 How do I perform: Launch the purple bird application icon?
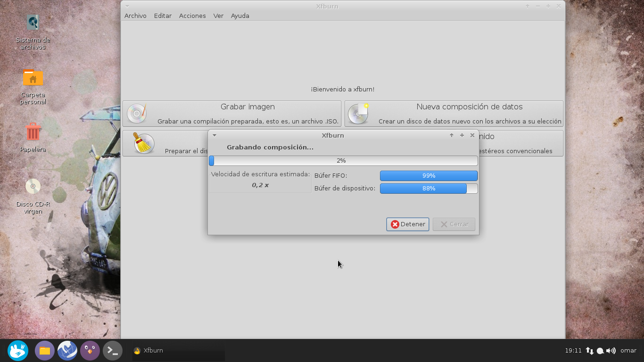tap(90, 351)
